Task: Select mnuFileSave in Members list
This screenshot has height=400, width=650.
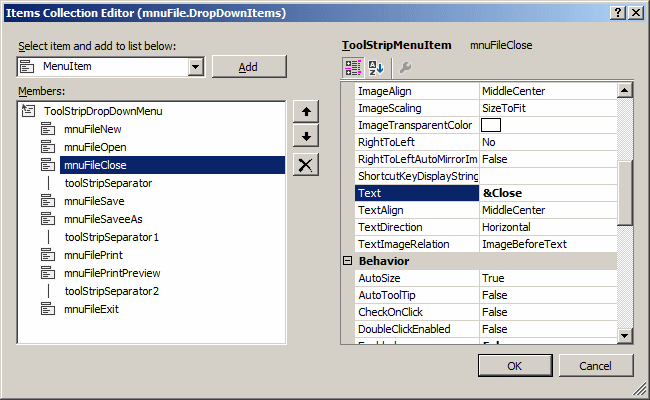Action: [x=94, y=201]
